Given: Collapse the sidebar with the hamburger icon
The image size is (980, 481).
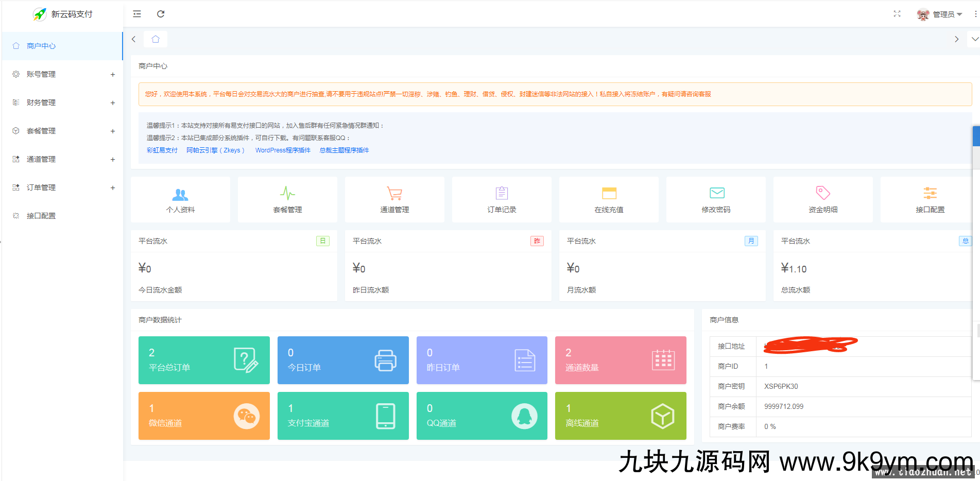Looking at the screenshot, I should pos(136,14).
